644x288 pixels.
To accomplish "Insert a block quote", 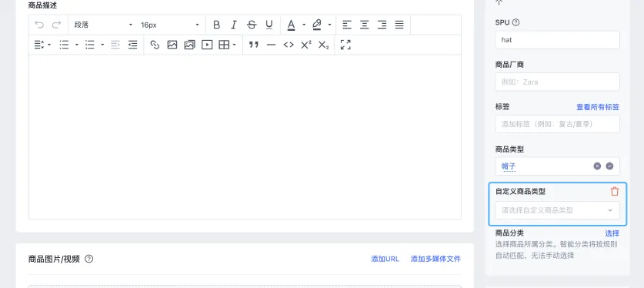I will pyautogui.click(x=254, y=45).
